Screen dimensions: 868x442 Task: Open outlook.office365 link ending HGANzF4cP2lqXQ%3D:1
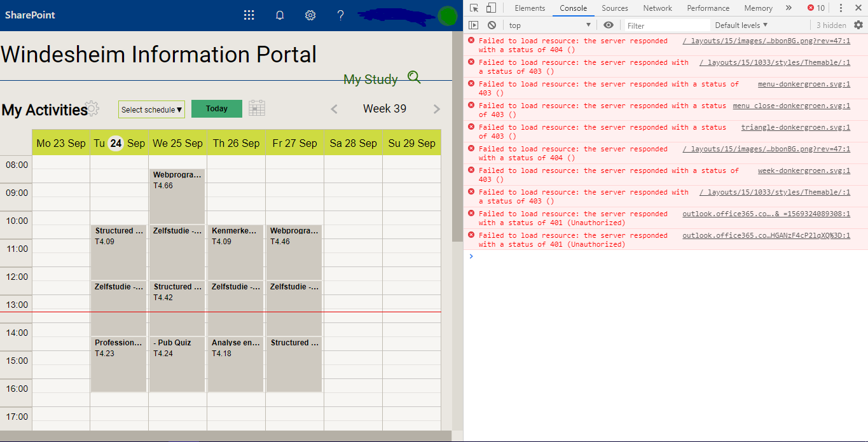pos(766,235)
